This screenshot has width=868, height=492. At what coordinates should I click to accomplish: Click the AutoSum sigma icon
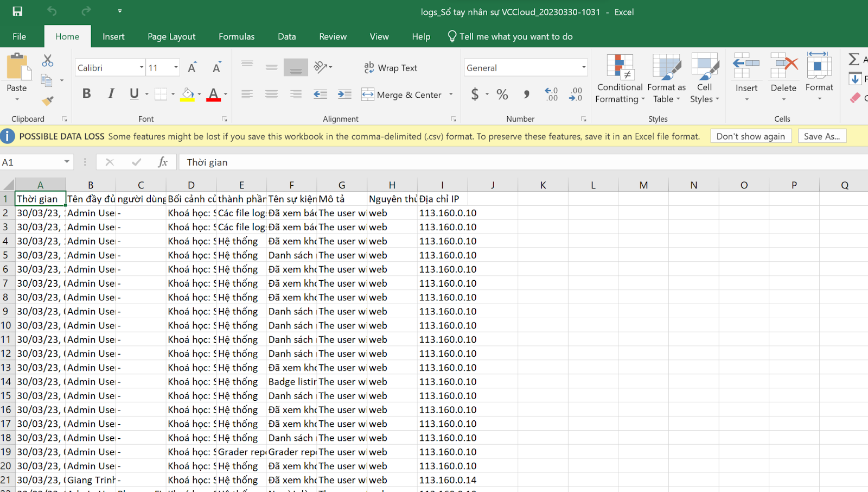[854, 59]
